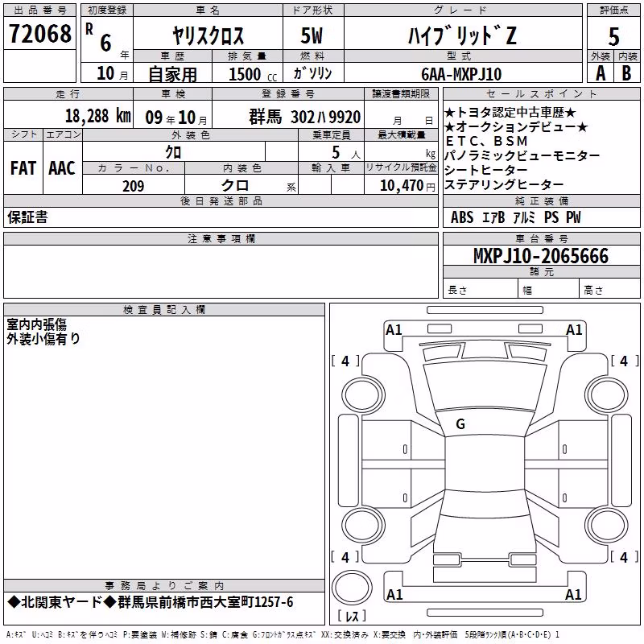Select fuel type ガソリン

(312, 73)
